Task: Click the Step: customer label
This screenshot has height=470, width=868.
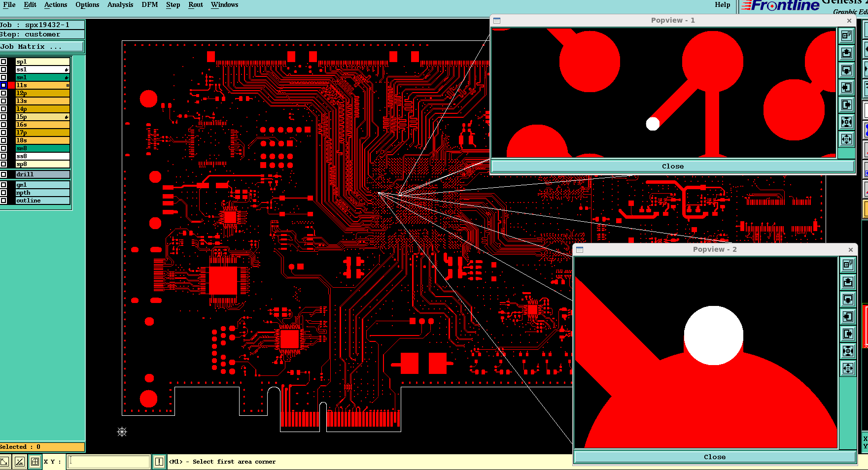Action: 42,34
